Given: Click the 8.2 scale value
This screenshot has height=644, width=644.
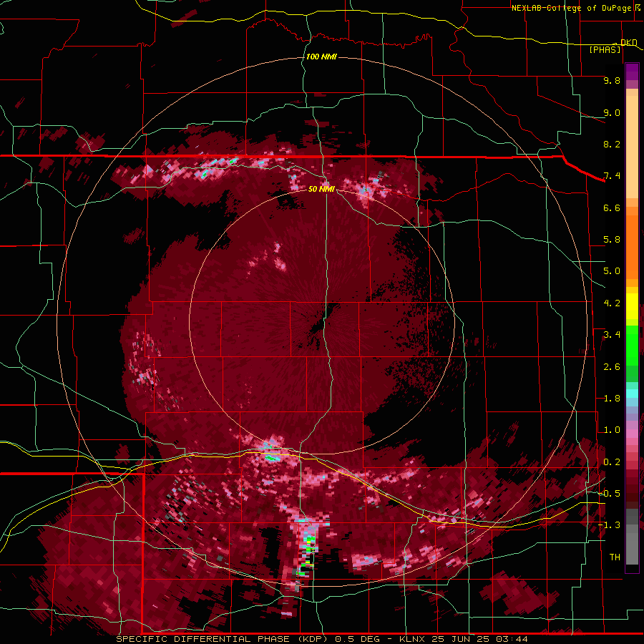Looking at the screenshot, I should coord(612,144).
